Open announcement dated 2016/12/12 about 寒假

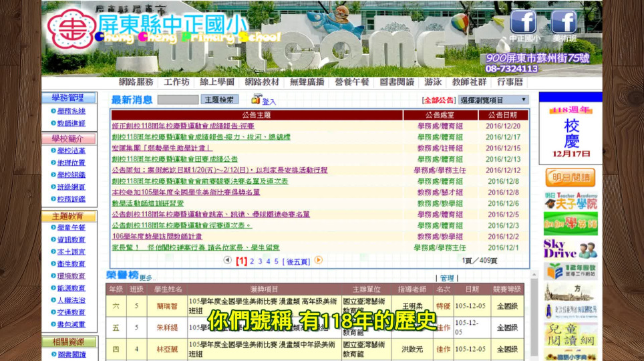[220, 170]
